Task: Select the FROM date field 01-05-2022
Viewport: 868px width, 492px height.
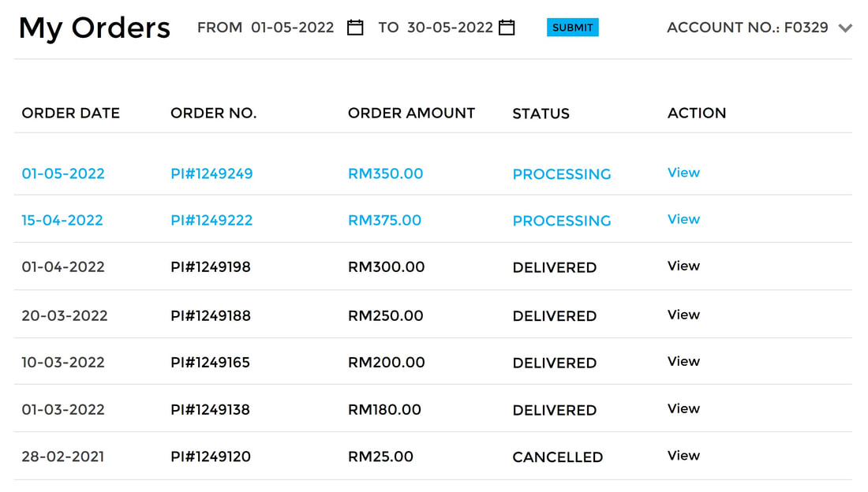Action: click(292, 27)
